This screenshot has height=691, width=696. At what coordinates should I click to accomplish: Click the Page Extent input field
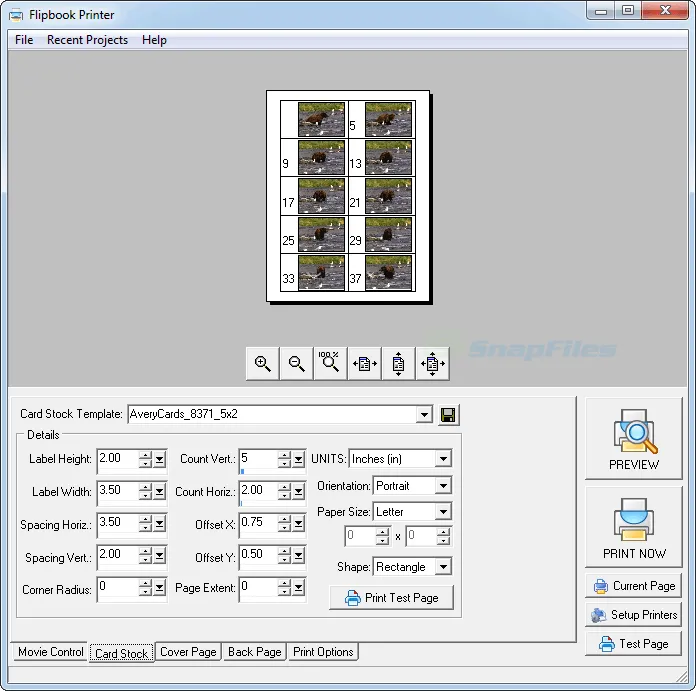tap(259, 588)
